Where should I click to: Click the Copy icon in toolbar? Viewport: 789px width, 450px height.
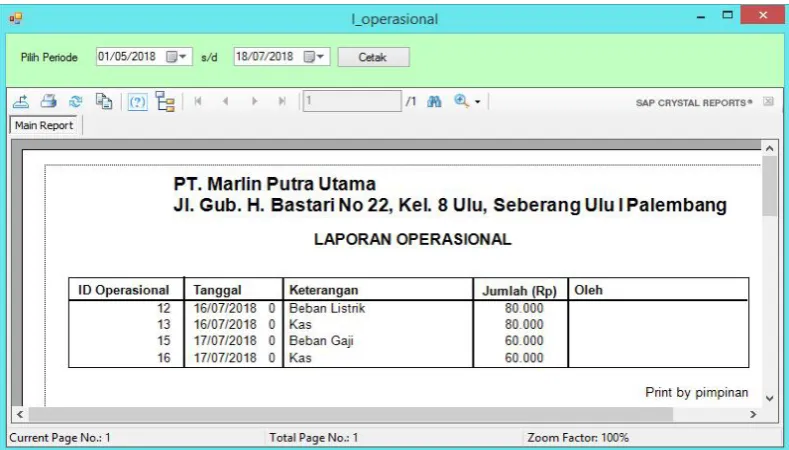tap(104, 102)
